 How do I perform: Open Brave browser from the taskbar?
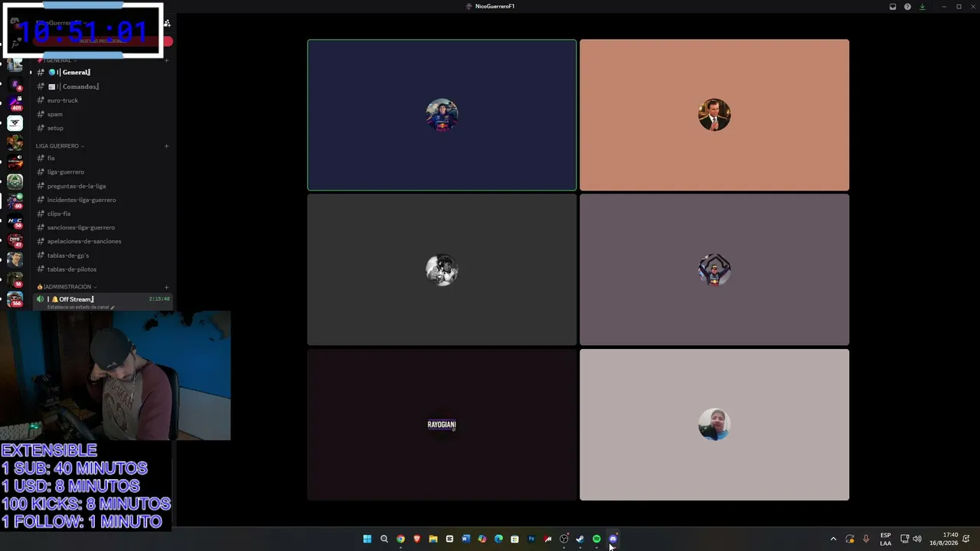pos(416,539)
